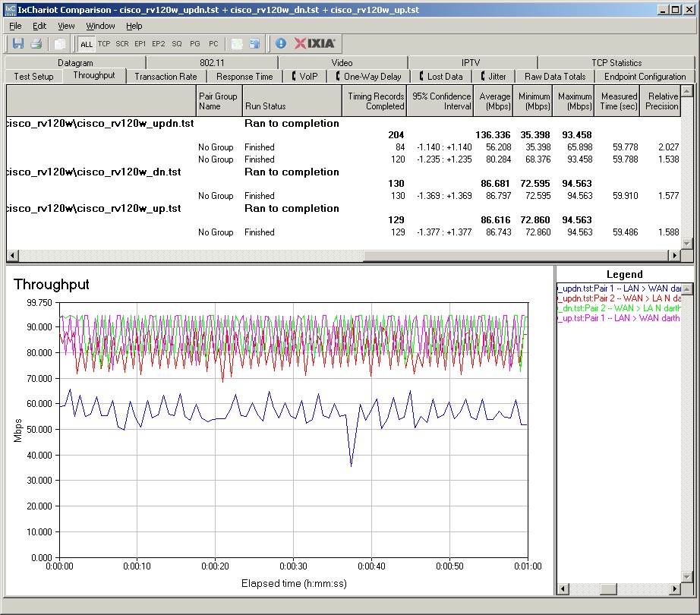Image resolution: width=700 pixels, height=615 pixels.
Task: Select the cisco_rv120w_up.tst row
Action: (343, 209)
